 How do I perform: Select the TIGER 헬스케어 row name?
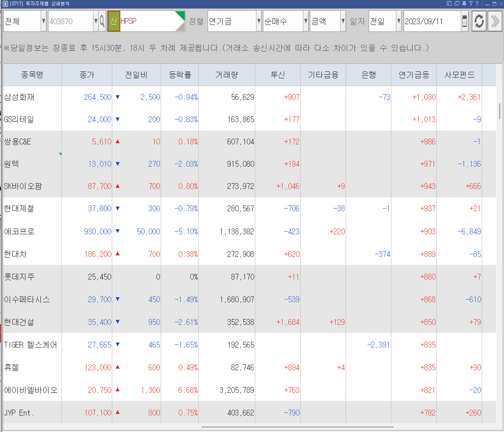31,345
